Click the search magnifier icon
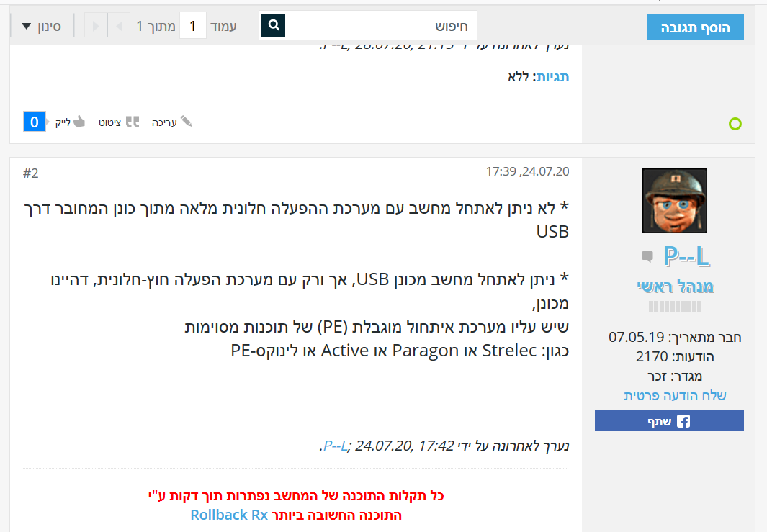Screen dimensions: 767x532 272,25
